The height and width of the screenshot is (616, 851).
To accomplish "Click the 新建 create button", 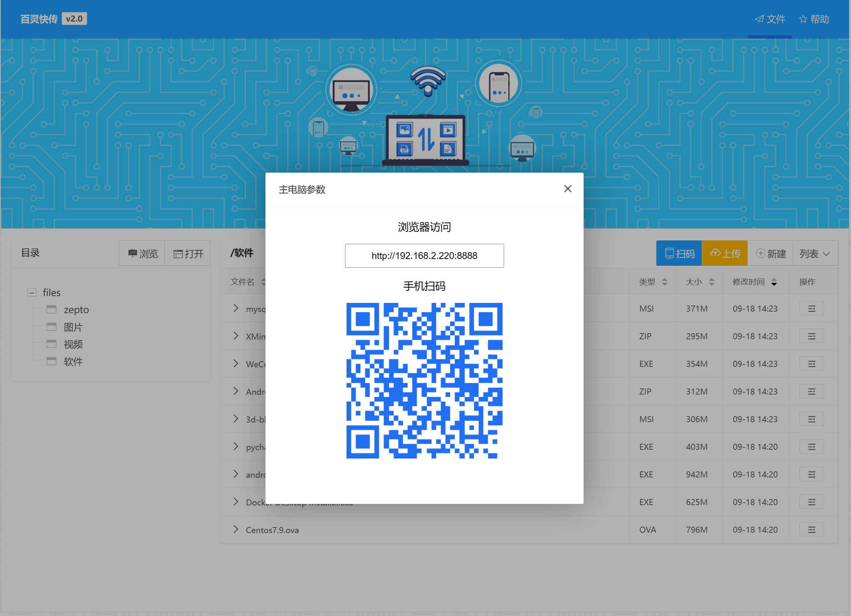I will (771, 253).
